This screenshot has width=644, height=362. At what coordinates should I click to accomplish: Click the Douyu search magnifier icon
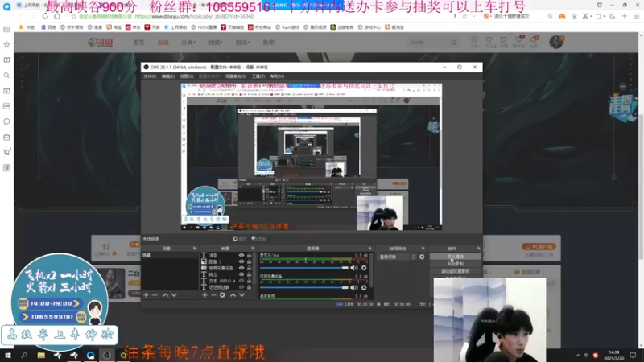453,43
